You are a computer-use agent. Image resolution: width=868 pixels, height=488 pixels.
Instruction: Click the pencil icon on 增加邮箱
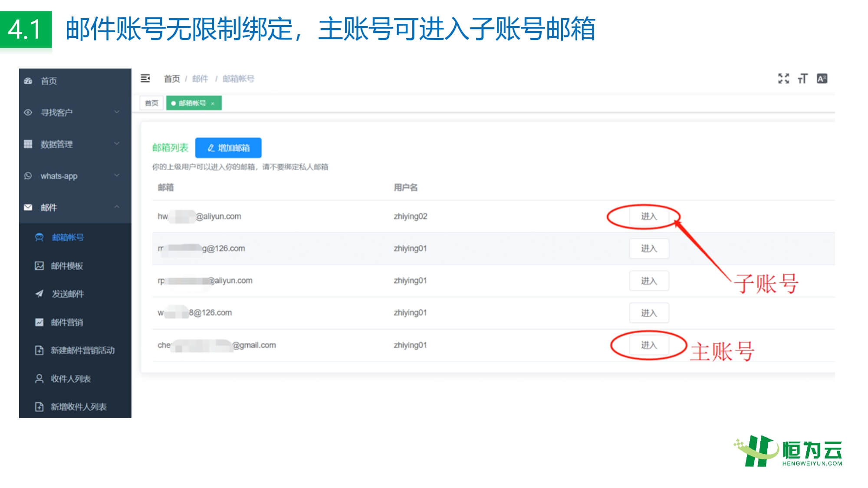(x=211, y=148)
